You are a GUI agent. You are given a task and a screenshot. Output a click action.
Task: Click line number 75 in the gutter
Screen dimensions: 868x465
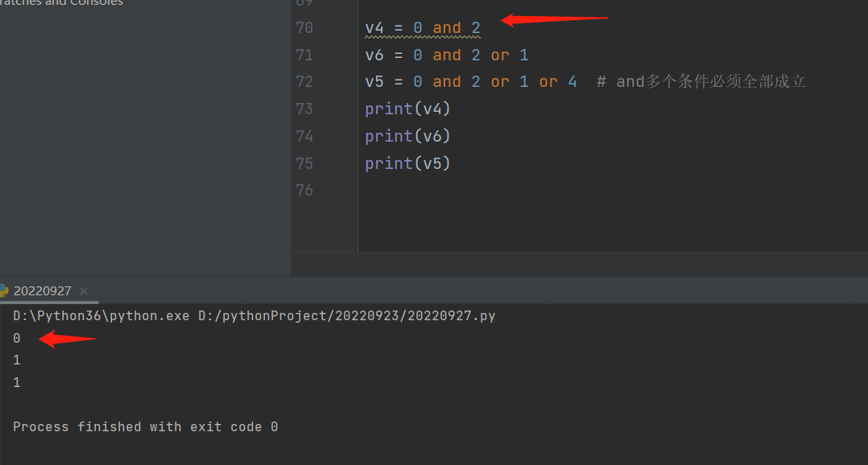tap(304, 163)
